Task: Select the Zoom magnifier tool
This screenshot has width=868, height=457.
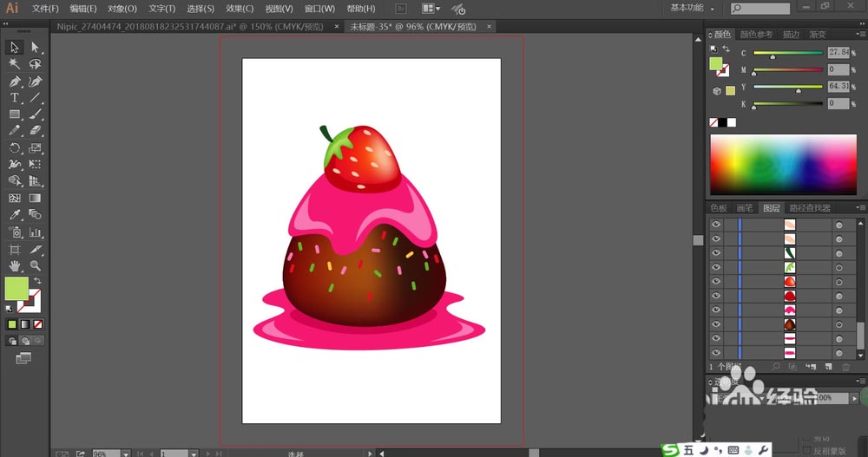Action: [x=35, y=266]
